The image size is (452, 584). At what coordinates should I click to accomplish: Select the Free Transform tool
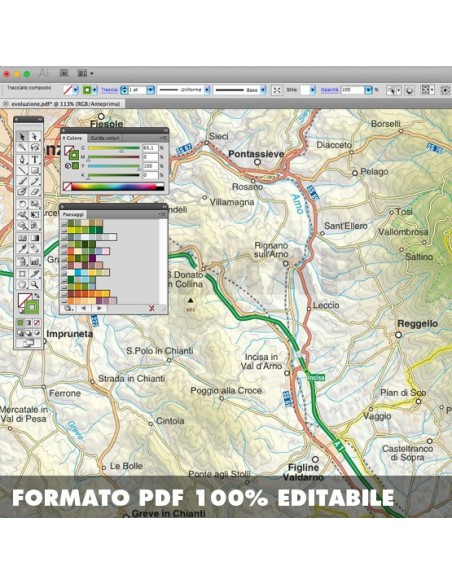(35, 215)
